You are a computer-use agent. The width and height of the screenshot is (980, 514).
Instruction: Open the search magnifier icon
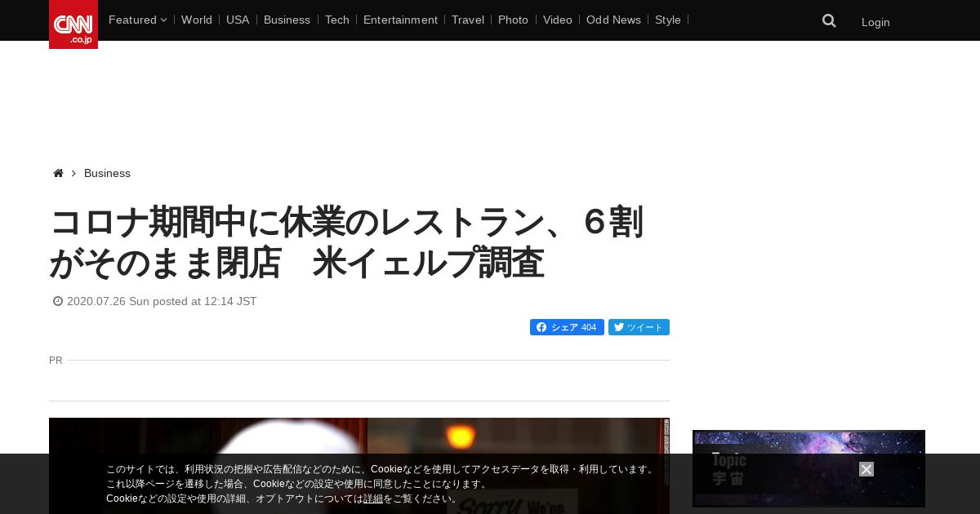(829, 21)
